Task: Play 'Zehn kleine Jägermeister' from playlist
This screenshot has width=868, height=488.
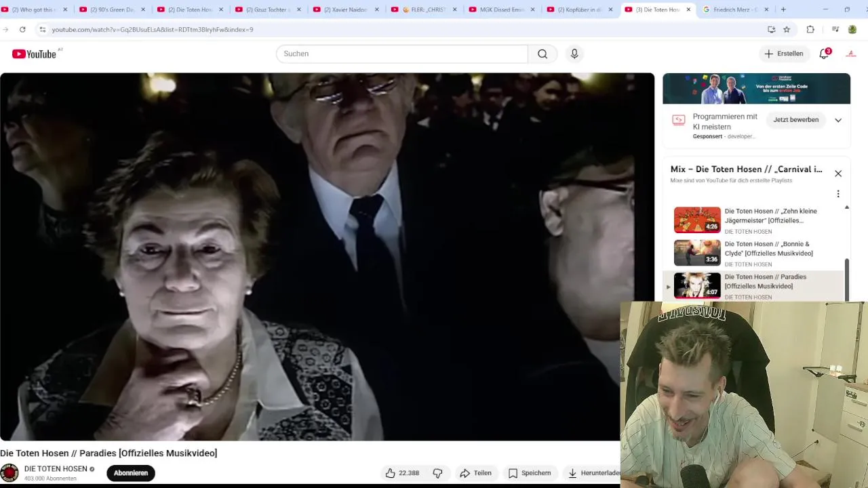Action: pyautogui.click(x=758, y=220)
